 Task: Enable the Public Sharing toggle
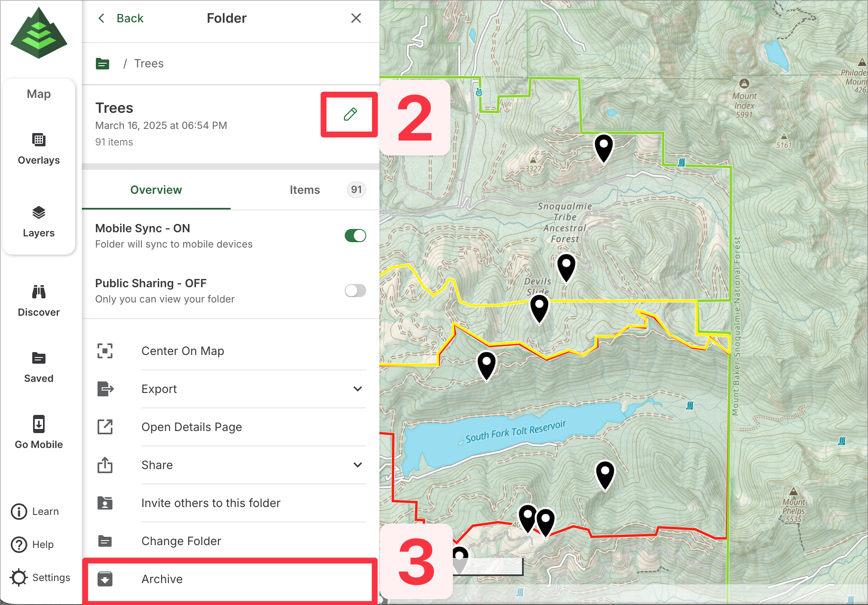pyautogui.click(x=355, y=291)
